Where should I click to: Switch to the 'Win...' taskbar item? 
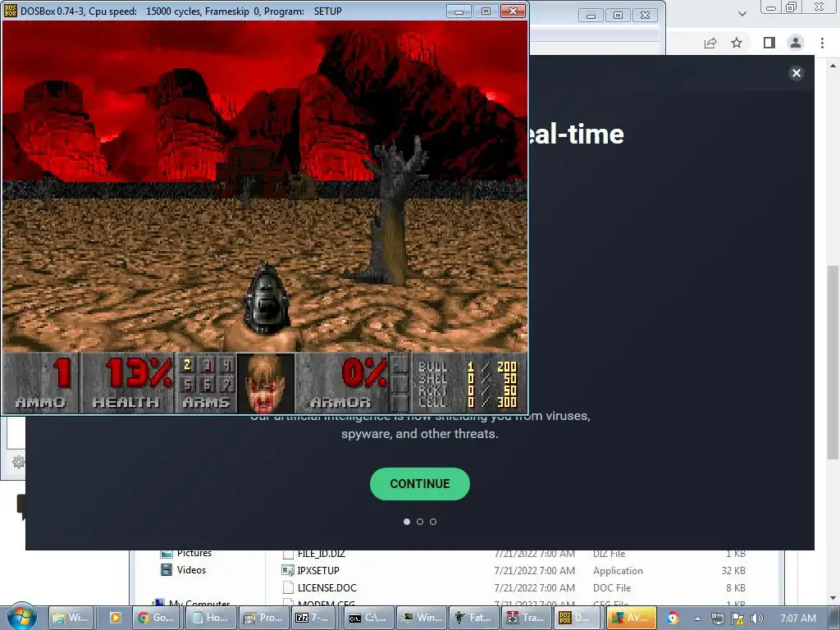click(x=422, y=618)
